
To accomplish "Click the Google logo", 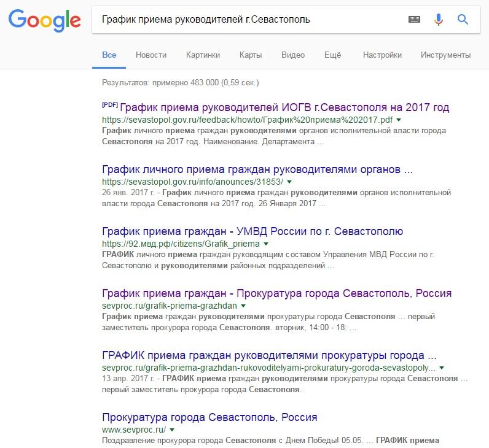I will pos(45,21).
